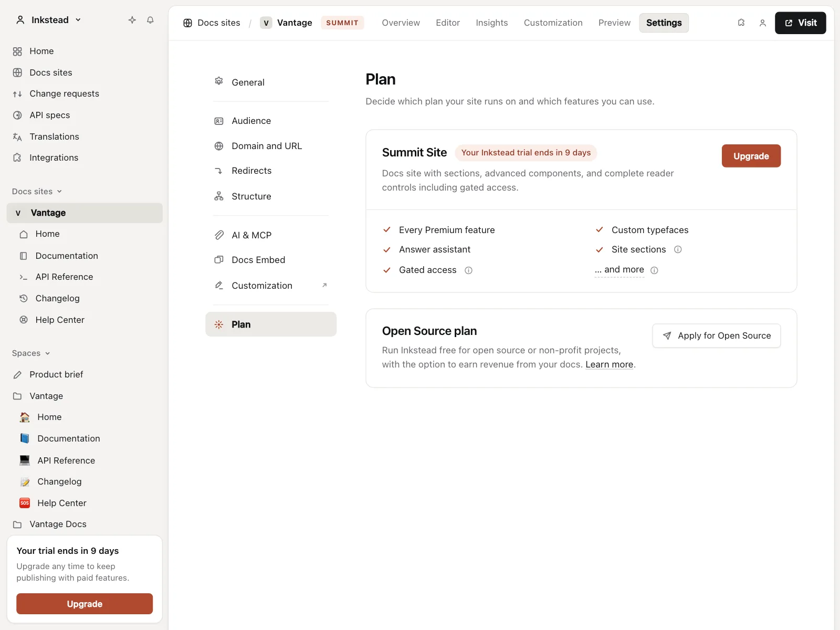
Task: Click the globe icon for Domain and URL
Action: pos(219,146)
